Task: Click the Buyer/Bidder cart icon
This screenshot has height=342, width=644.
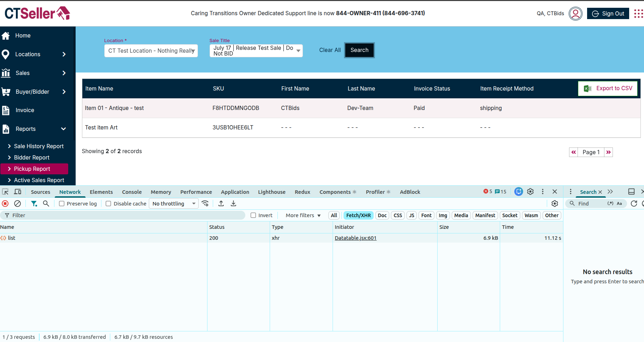Action: [x=6, y=92]
